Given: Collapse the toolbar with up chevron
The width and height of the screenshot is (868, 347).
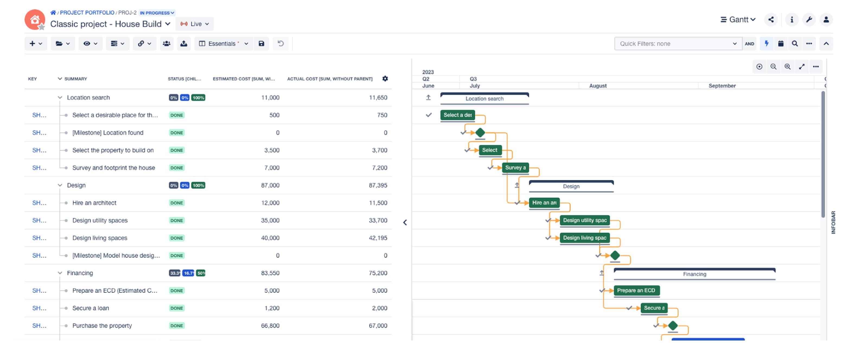Looking at the screenshot, I should pos(826,43).
